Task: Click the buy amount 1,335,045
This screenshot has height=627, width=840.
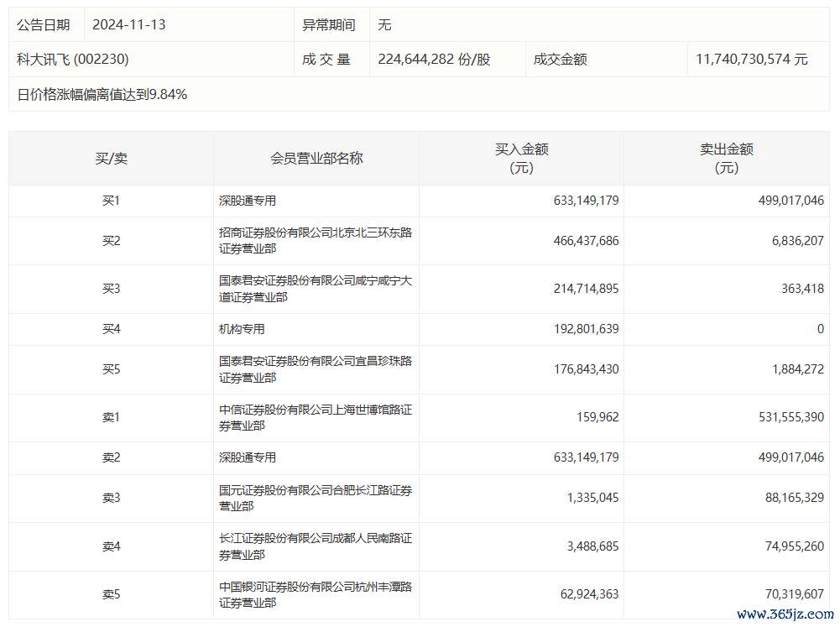Action: pyautogui.click(x=592, y=498)
